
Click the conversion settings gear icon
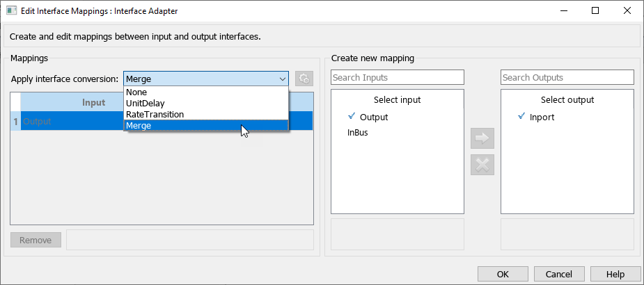click(304, 79)
